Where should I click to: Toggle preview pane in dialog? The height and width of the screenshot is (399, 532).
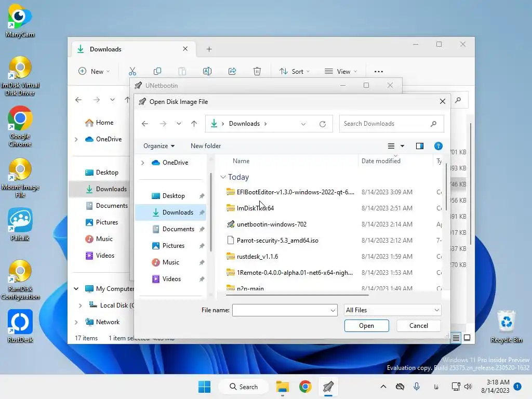pyautogui.click(x=420, y=146)
